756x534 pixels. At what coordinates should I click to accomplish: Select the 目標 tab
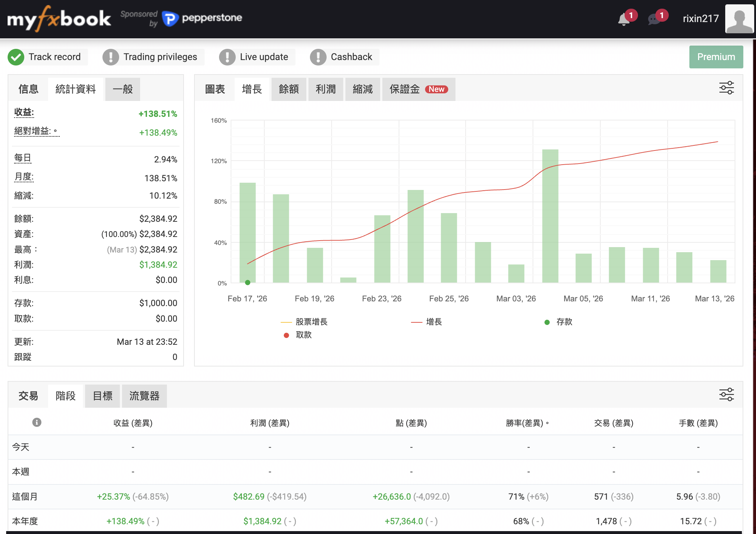(102, 396)
